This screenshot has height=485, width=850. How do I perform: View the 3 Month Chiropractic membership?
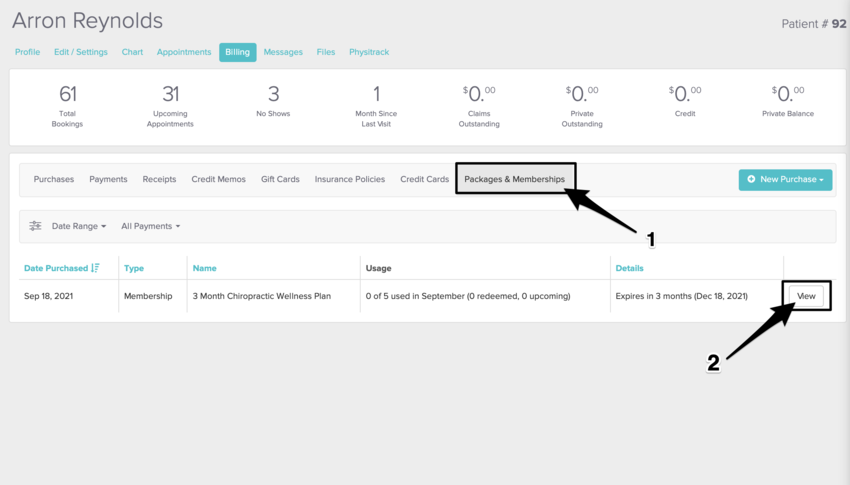806,296
